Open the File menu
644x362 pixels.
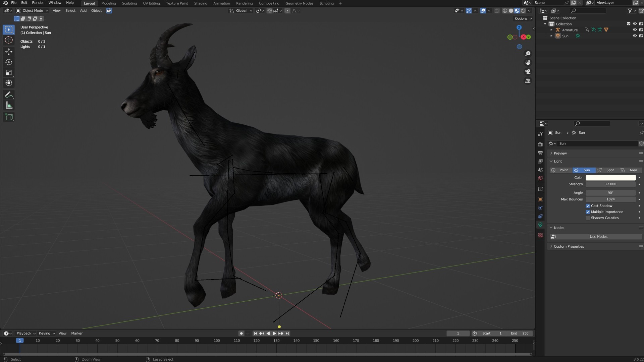click(14, 3)
